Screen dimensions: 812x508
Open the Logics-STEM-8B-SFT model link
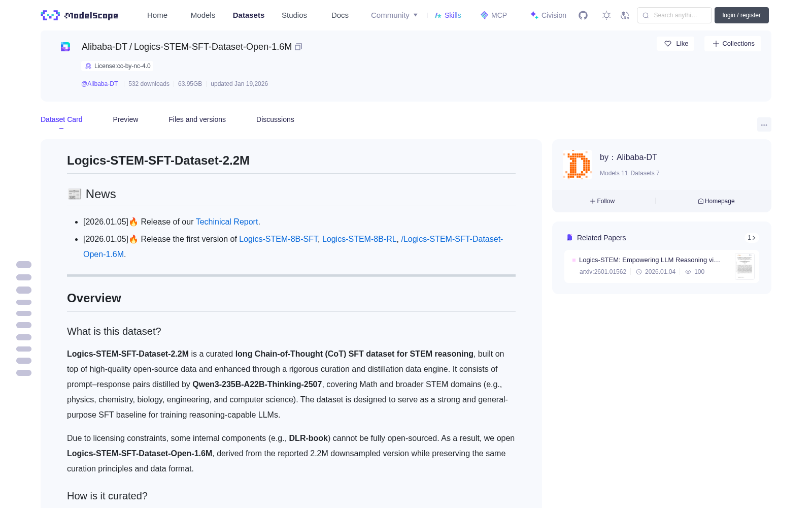(x=279, y=239)
